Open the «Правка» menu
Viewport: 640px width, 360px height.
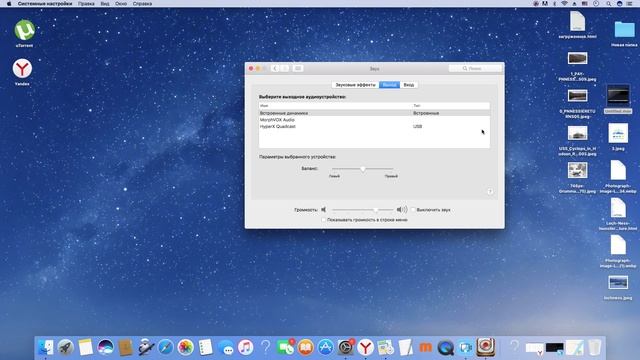86,3
